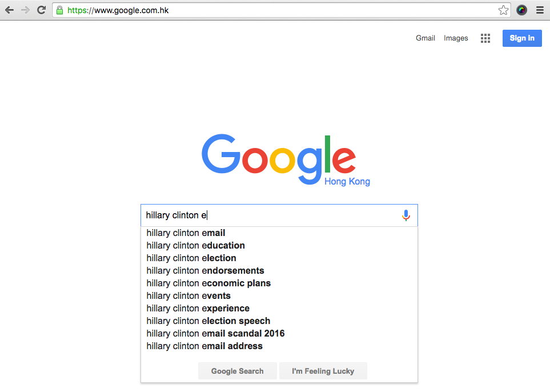550x392 pixels.
Task: Open the Gmail link
Action: pyautogui.click(x=425, y=38)
